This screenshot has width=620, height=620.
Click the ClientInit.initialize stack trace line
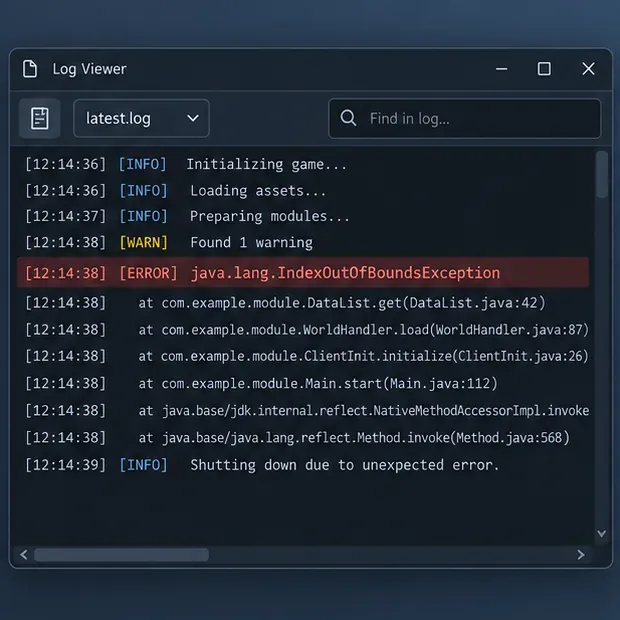pyautogui.click(x=307, y=356)
